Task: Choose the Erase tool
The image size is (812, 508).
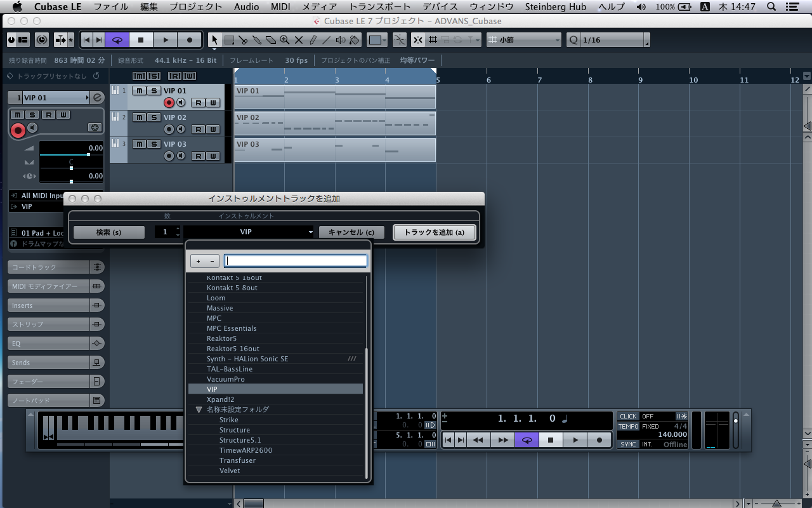Action: 271,40
